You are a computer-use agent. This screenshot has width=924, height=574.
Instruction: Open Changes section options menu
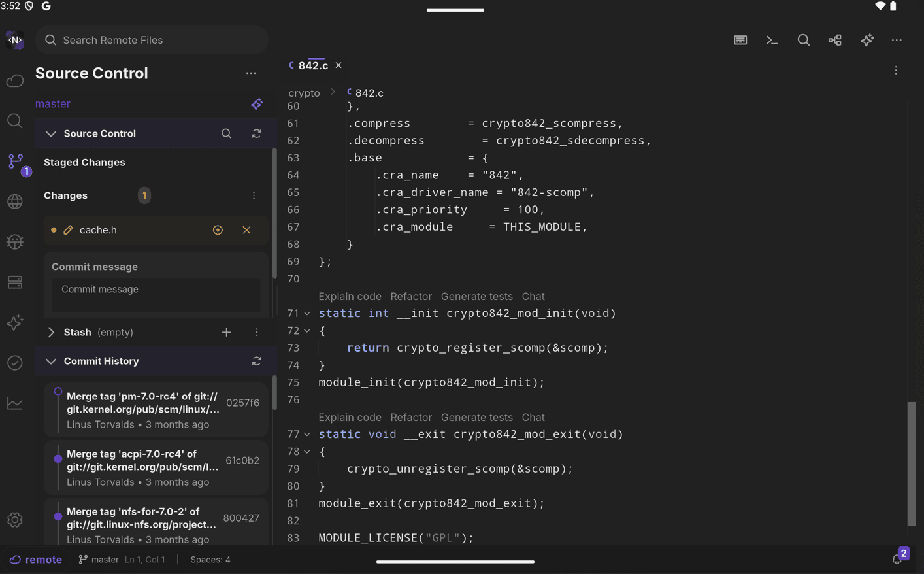point(254,195)
